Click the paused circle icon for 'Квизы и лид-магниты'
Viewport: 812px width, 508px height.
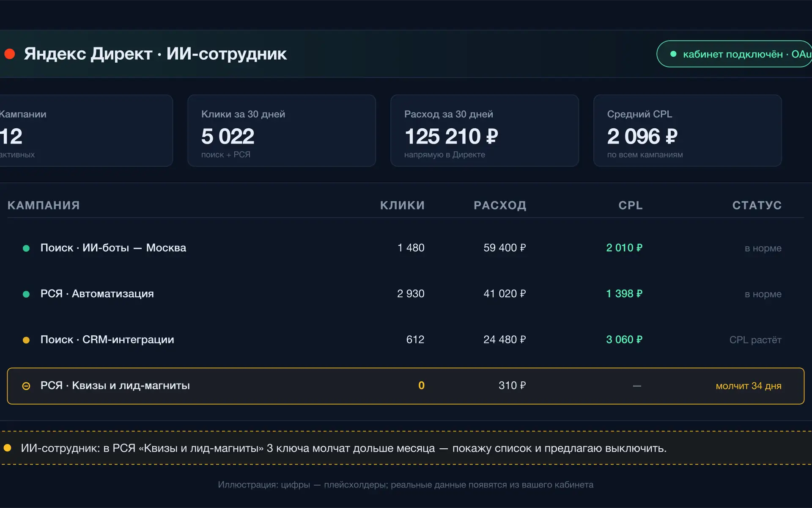pyautogui.click(x=26, y=386)
